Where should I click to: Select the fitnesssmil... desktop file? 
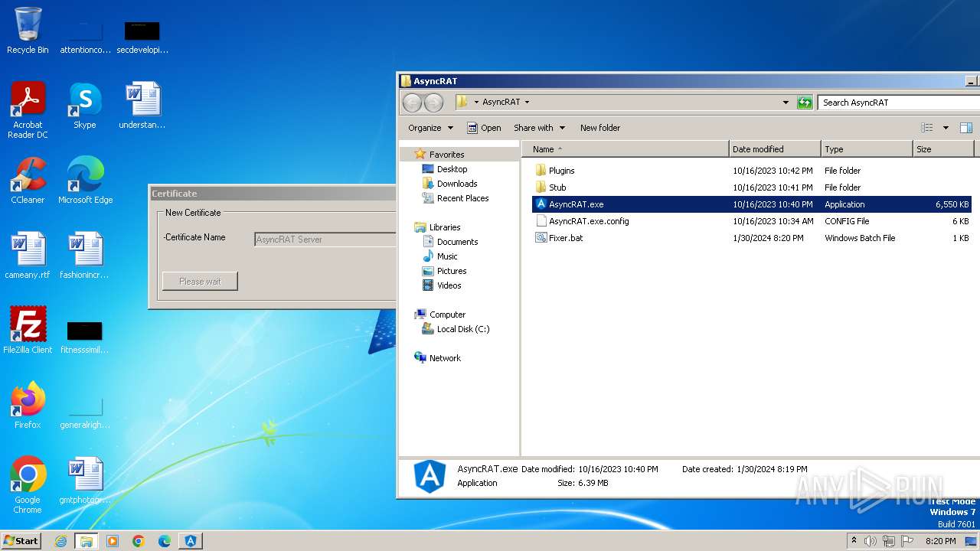point(85,337)
